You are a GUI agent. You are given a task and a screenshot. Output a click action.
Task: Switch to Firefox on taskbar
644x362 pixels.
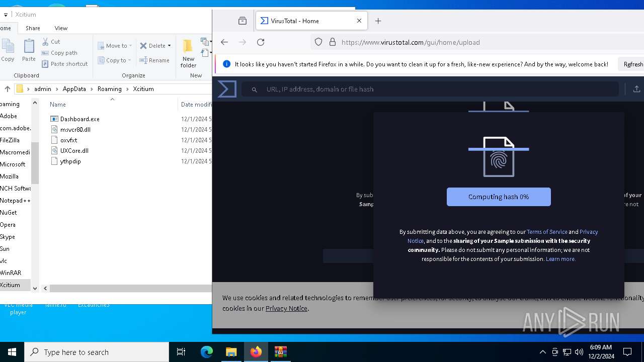256,352
